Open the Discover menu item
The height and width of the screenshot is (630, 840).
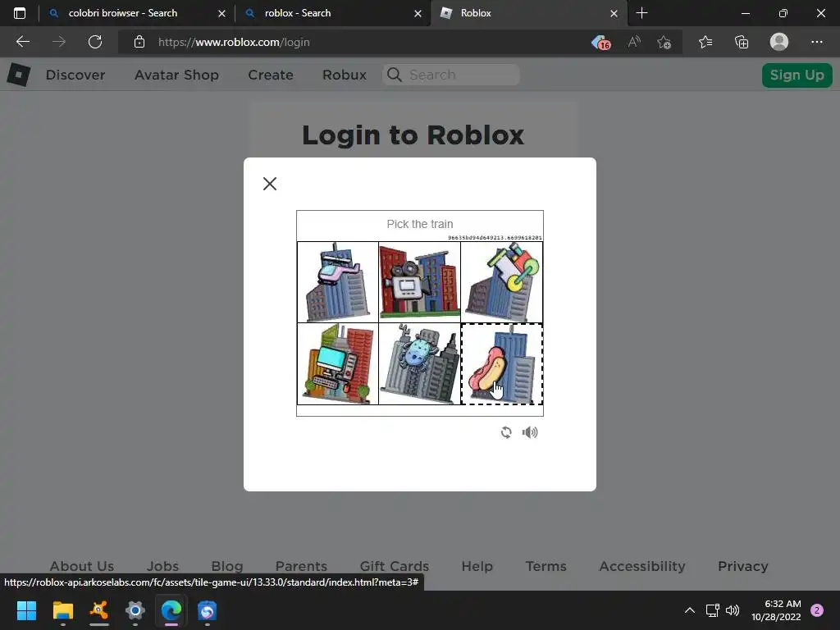[75, 75]
